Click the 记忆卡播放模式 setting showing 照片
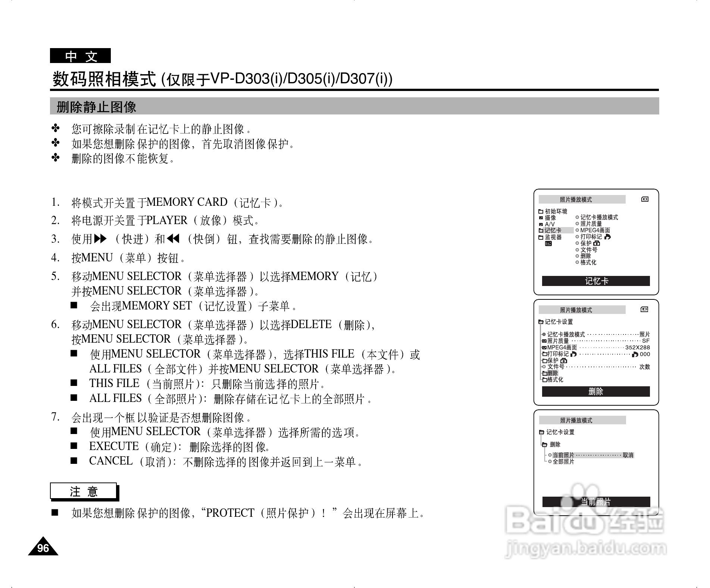710x588 pixels. pyautogui.click(x=596, y=334)
